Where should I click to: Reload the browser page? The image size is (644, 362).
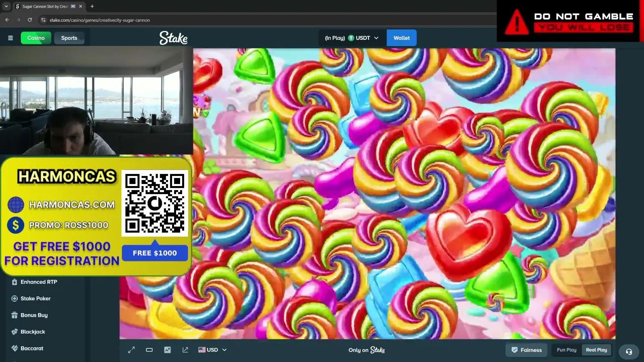click(30, 20)
